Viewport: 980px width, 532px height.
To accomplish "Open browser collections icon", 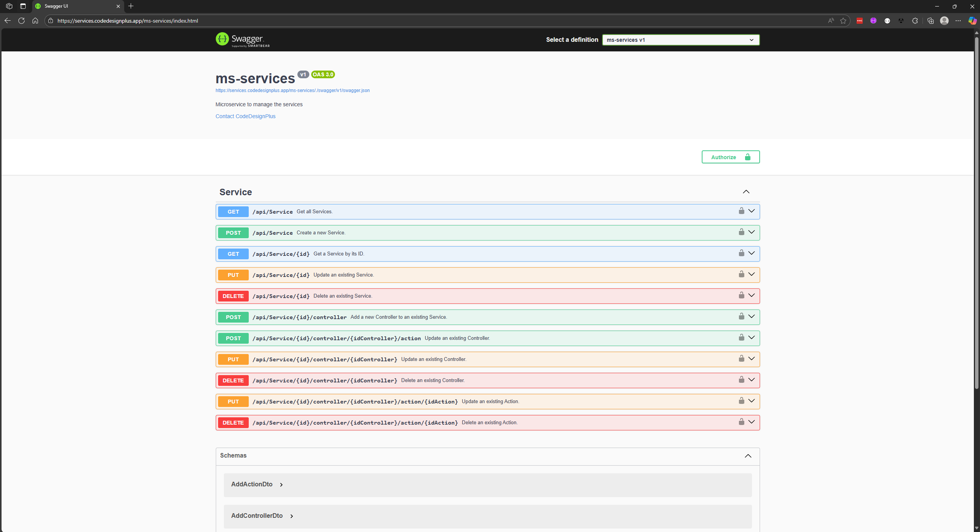I will click(x=930, y=21).
